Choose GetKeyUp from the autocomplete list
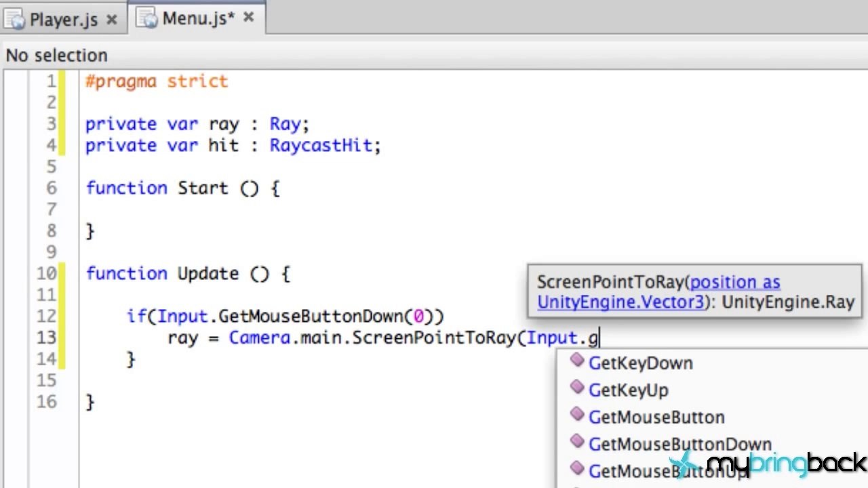Image resolution: width=868 pixels, height=488 pixels. [628, 390]
